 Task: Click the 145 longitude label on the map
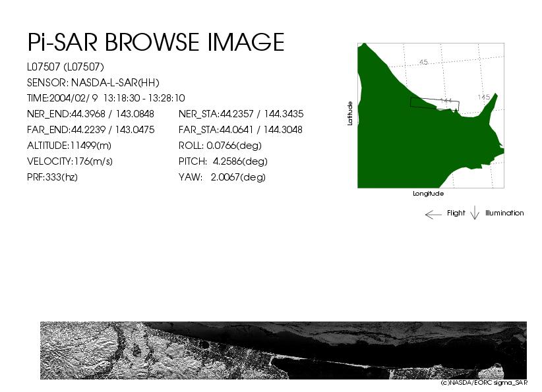point(484,97)
